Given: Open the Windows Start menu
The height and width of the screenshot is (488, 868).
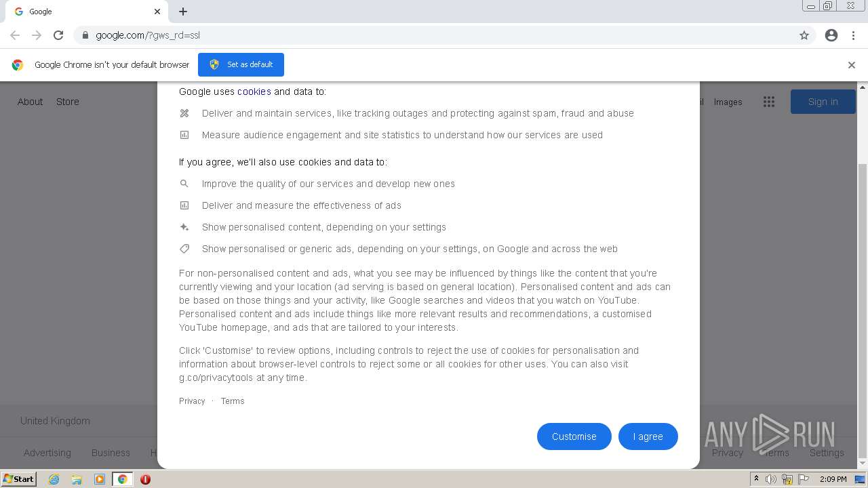Looking at the screenshot, I should [x=19, y=479].
